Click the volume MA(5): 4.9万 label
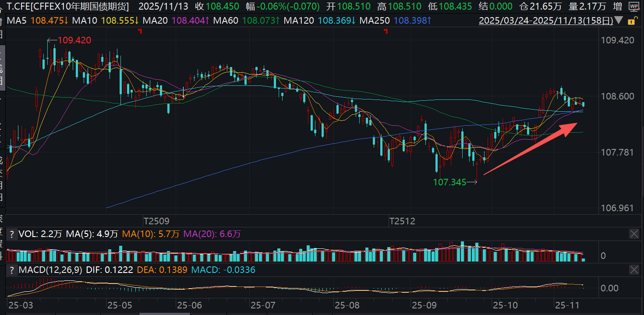 coord(92,234)
